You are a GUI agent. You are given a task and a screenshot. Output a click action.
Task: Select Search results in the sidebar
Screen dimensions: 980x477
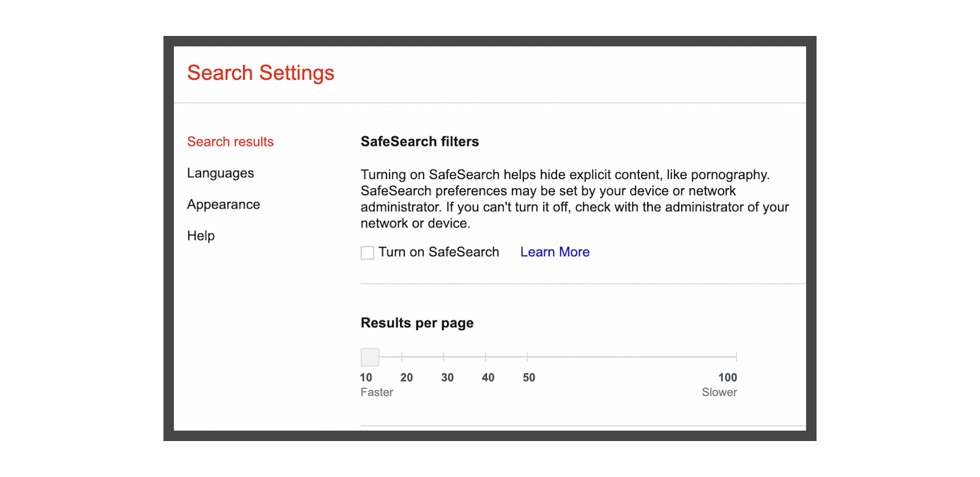230,141
